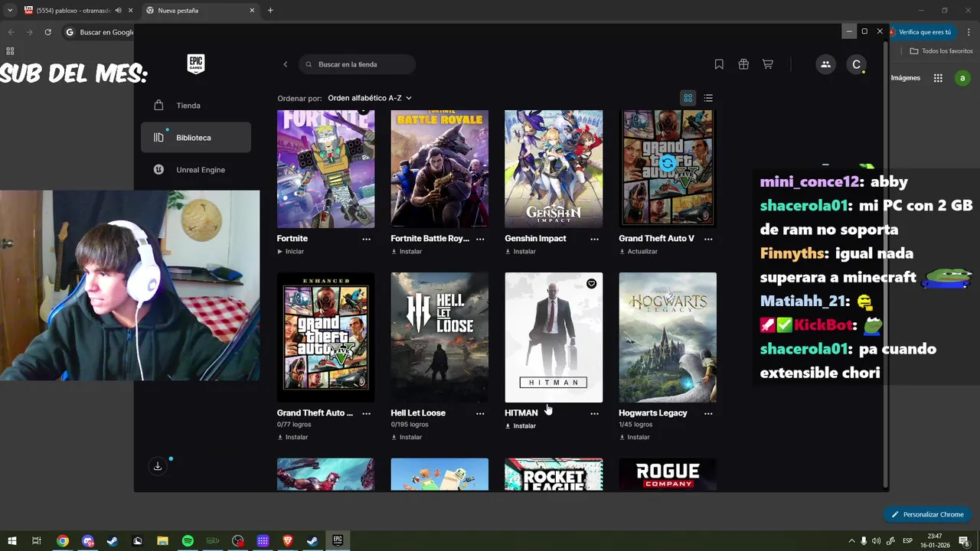Click Instalar under Hell Let Loose
Image resolution: width=980 pixels, height=551 pixels.
(x=407, y=437)
